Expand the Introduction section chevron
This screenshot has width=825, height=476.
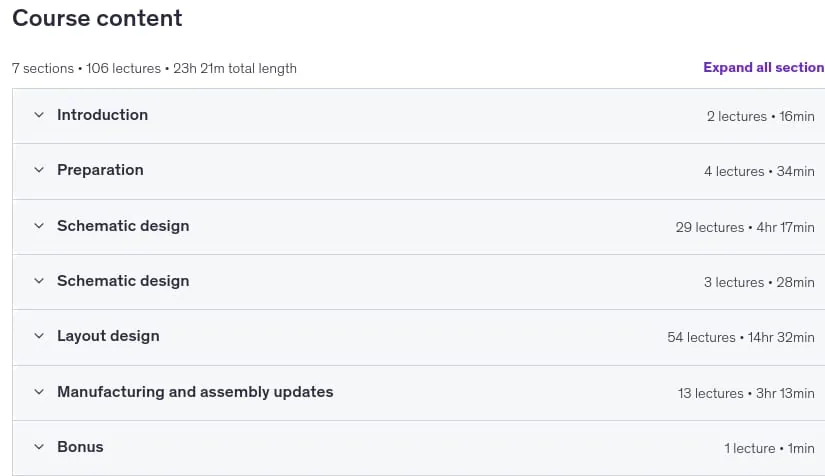tap(39, 115)
